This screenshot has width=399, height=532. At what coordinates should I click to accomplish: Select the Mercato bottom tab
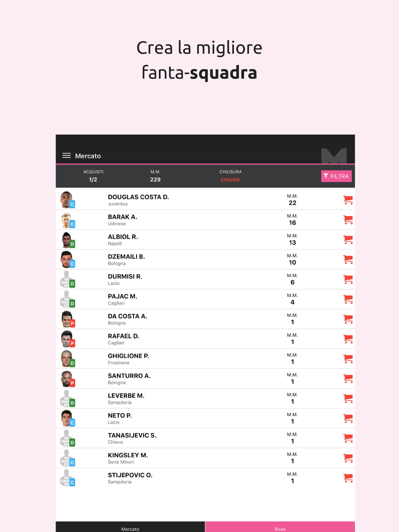point(130,528)
